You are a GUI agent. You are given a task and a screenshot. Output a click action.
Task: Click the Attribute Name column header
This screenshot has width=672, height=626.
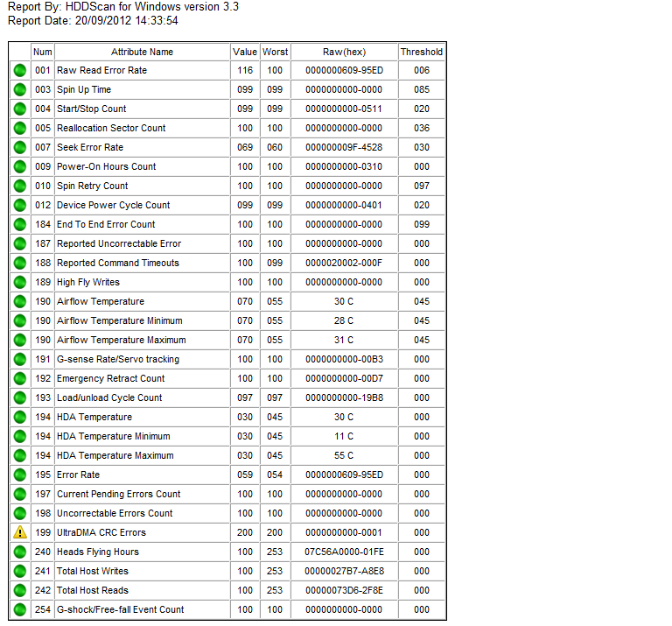click(143, 52)
